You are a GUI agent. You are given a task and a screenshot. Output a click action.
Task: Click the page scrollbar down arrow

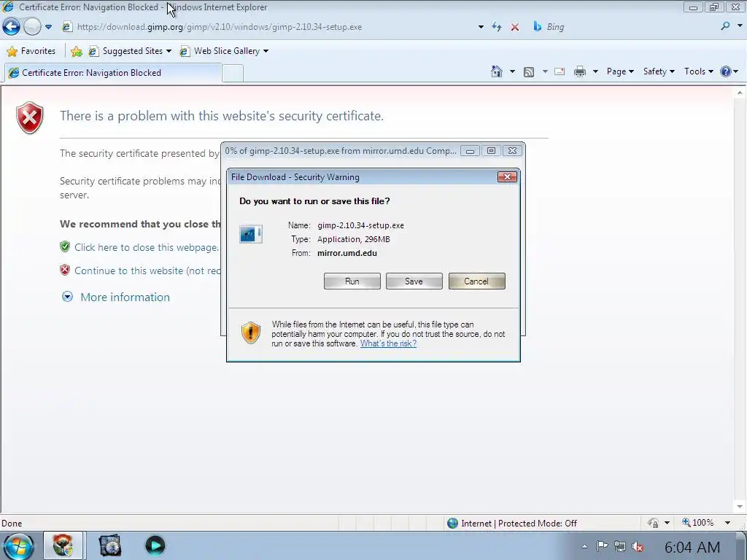point(740,507)
